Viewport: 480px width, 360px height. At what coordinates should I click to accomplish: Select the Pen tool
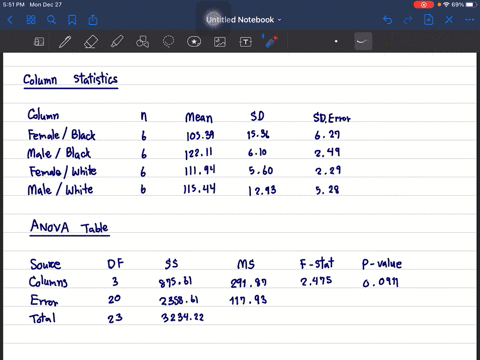[65, 42]
